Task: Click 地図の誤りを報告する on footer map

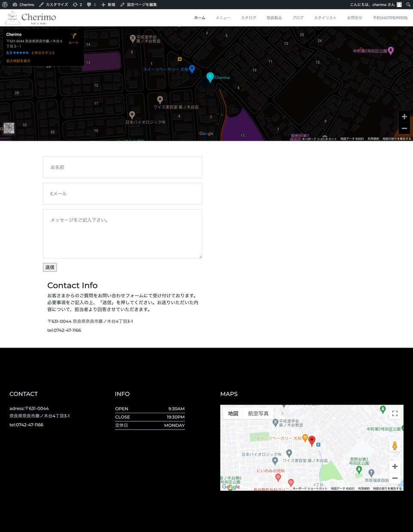Action: [x=387, y=488]
